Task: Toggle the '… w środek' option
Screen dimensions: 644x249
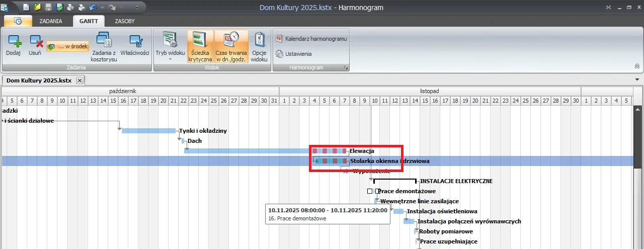Action: (68, 47)
